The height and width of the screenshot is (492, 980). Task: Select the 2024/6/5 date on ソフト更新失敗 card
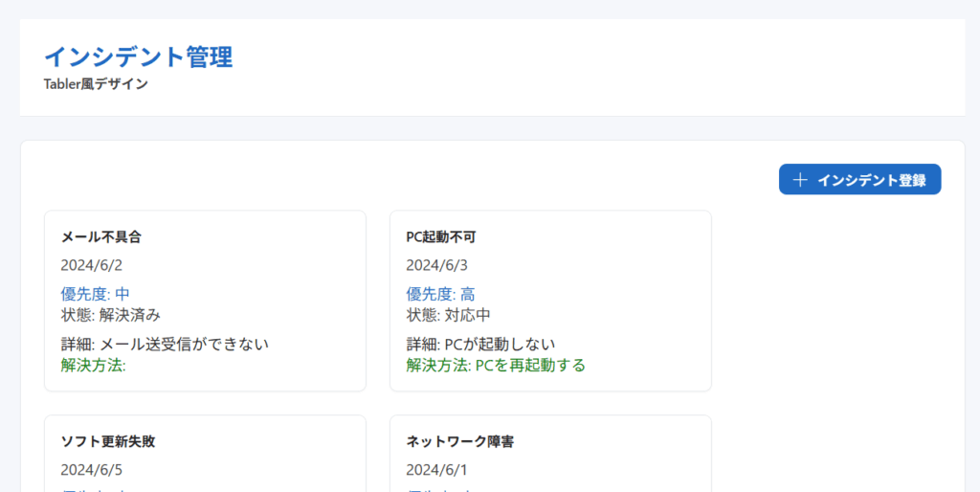(92, 470)
